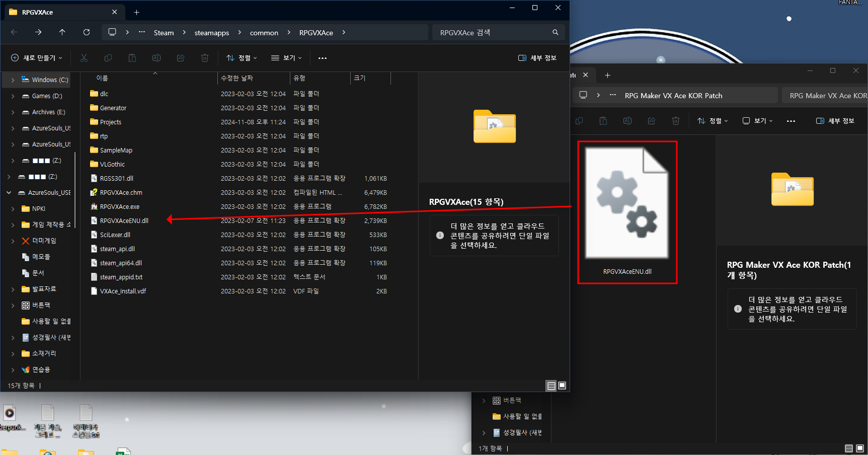Select RPGVXAceENU.dll in file list
This screenshot has height=455, width=868.
(119, 220)
